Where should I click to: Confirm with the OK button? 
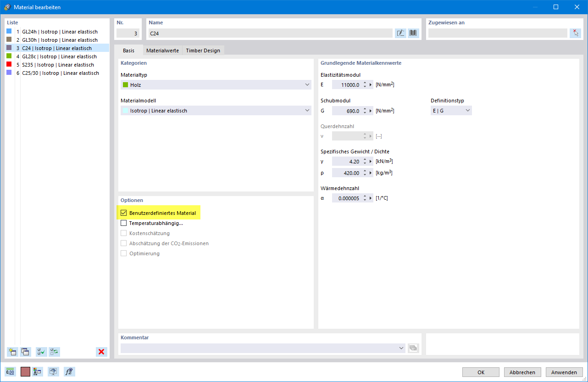(481, 372)
